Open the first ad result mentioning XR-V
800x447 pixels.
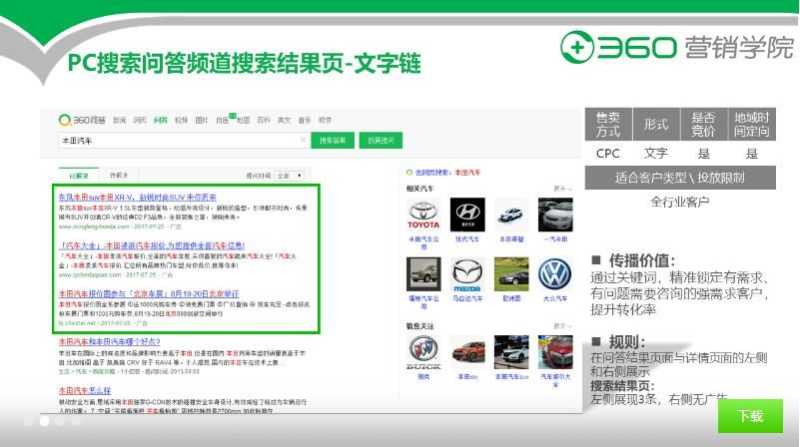[x=137, y=197]
